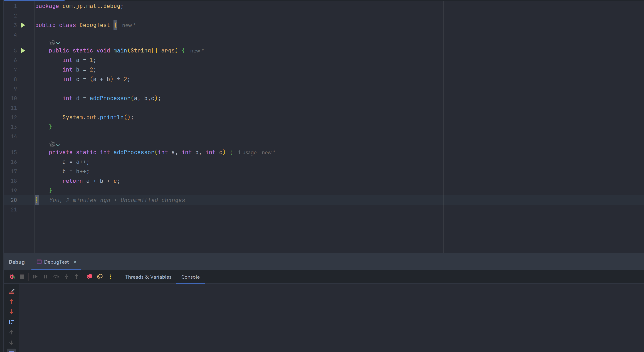Select the Console tab
The image size is (644, 352).
click(x=190, y=277)
